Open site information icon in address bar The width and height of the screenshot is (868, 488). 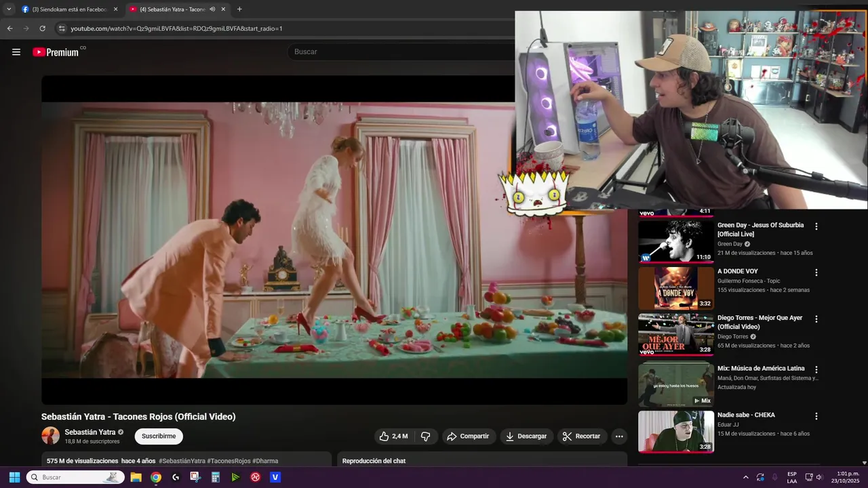pos(62,28)
